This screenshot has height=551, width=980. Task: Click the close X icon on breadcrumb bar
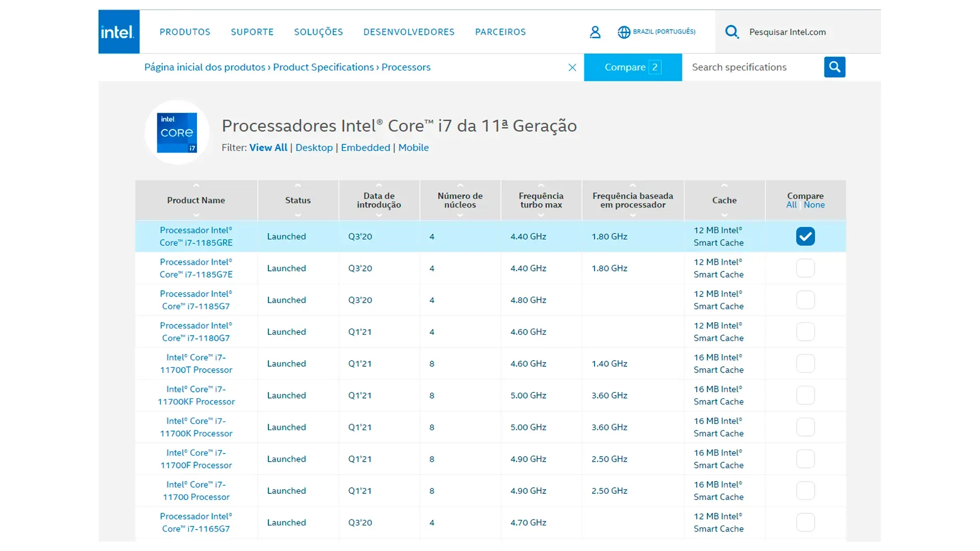(572, 67)
